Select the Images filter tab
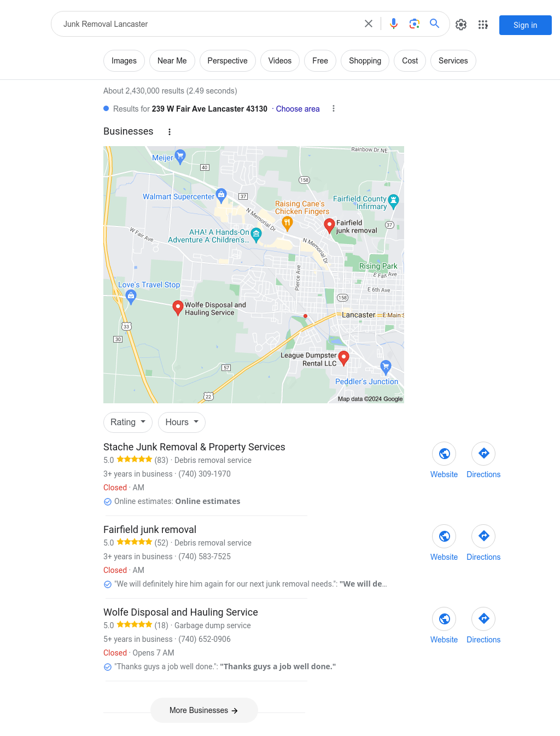The width and height of the screenshot is (560, 736). point(124,61)
